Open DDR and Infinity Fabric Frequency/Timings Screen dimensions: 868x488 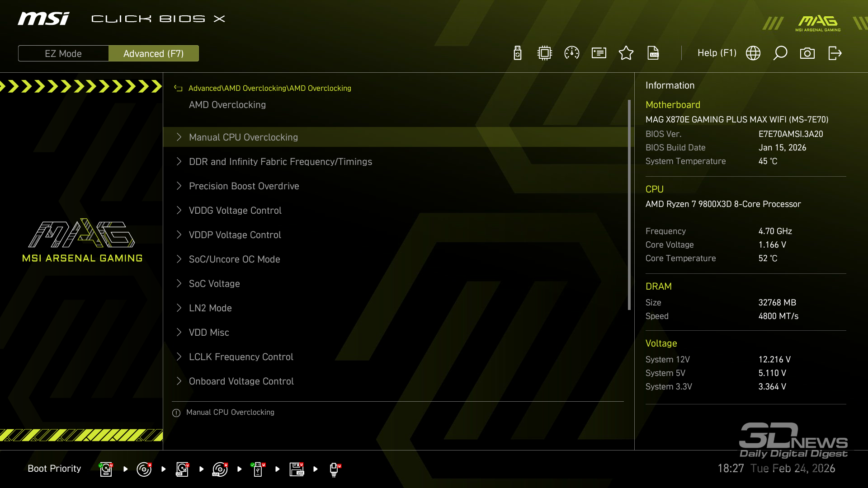click(280, 162)
